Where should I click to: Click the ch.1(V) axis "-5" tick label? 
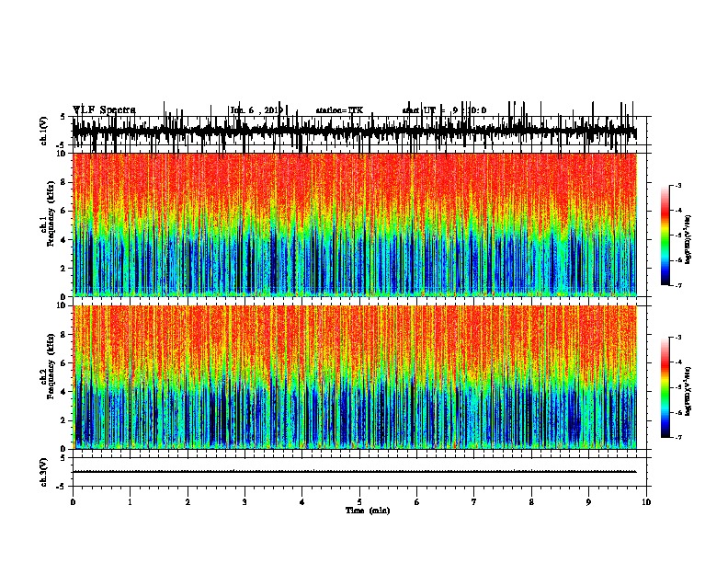coord(62,145)
